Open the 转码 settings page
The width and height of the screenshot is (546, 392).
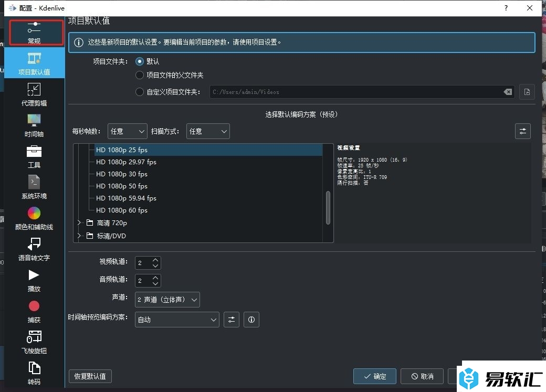point(34,373)
